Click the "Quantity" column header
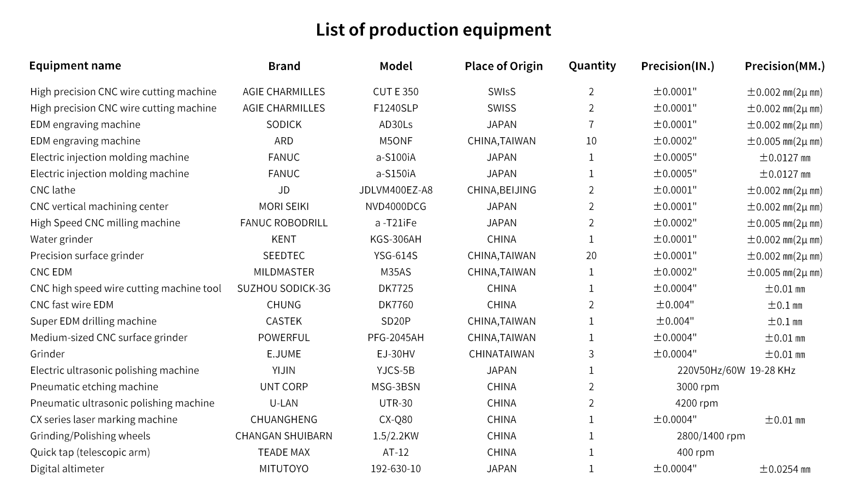The height and width of the screenshot is (495, 868). click(592, 66)
